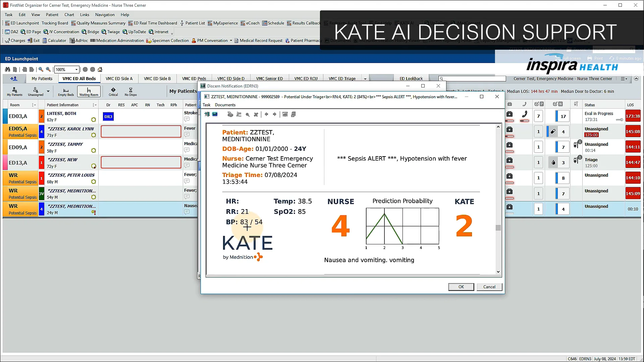
Task: Open the Calculator tool
Action: pos(54,40)
